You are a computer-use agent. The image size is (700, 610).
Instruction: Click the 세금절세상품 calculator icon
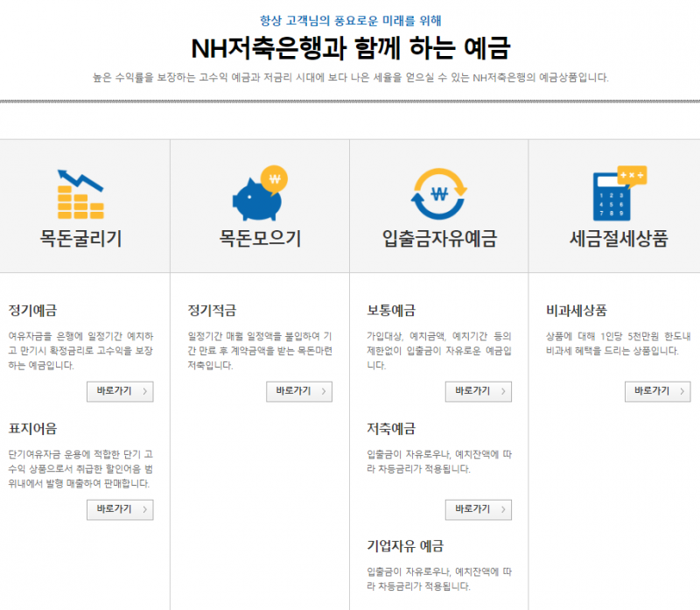click(x=619, y=193)
